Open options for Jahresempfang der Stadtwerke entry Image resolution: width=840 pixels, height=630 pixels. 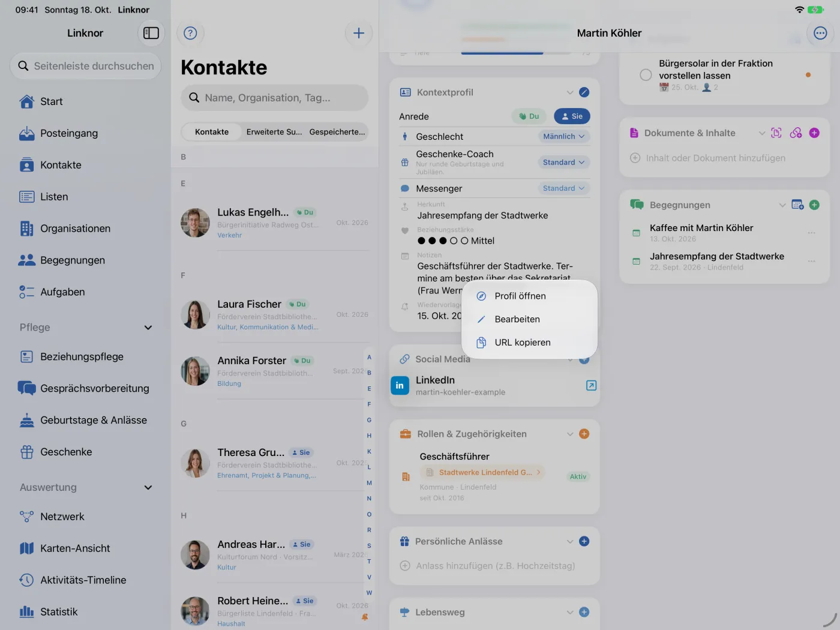coord(811,261)
